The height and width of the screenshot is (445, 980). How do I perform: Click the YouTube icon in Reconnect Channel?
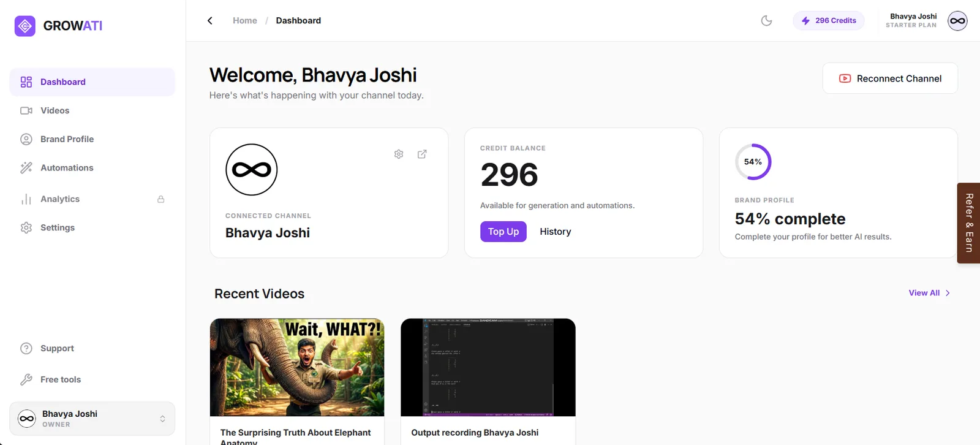coord(845,78)
